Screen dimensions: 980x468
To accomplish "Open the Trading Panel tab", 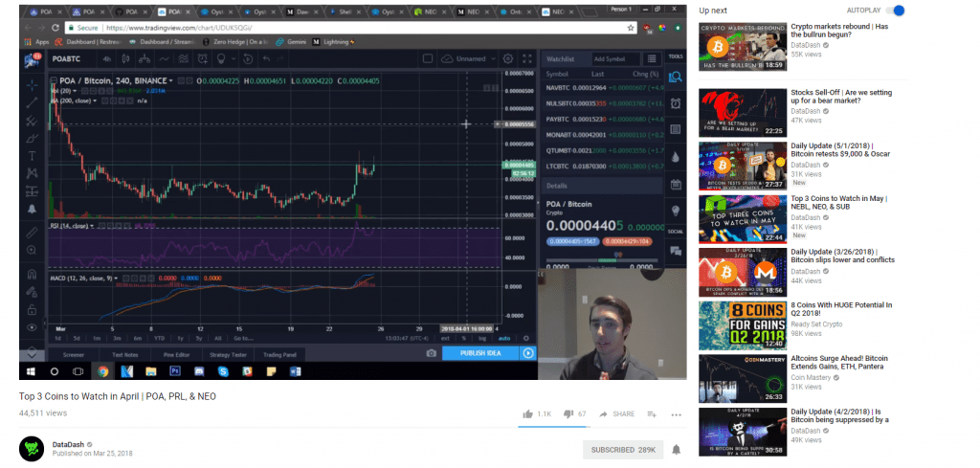I will pos(279,354).
